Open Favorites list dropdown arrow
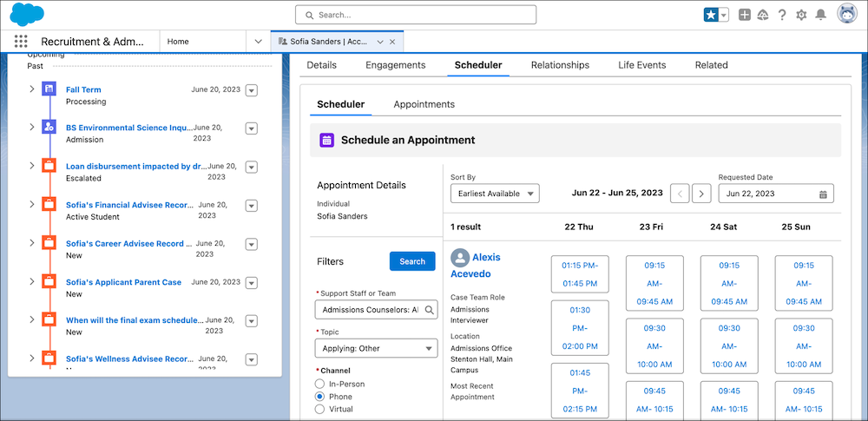This screenshot has height=421, width=868. click(x=724, y=15)
